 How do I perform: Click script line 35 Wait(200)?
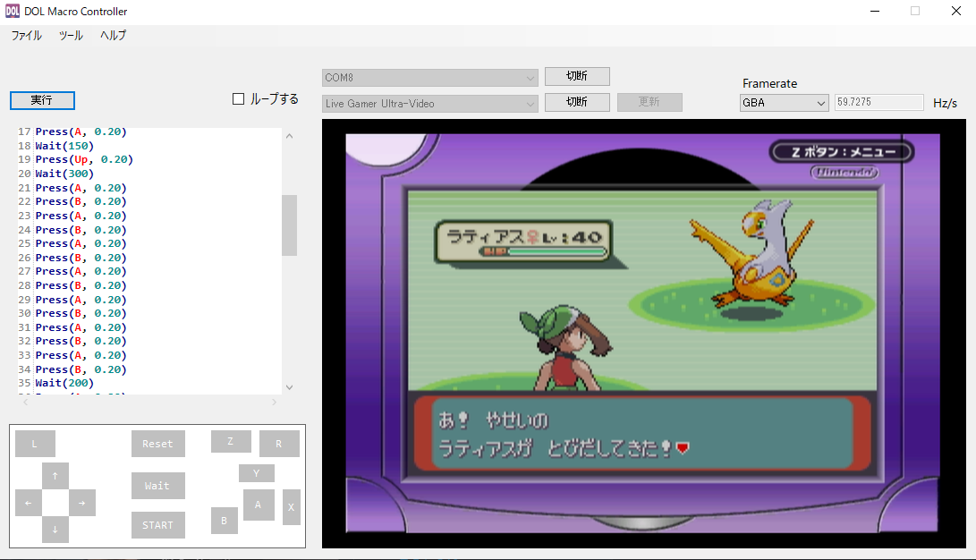click(64, 383)
